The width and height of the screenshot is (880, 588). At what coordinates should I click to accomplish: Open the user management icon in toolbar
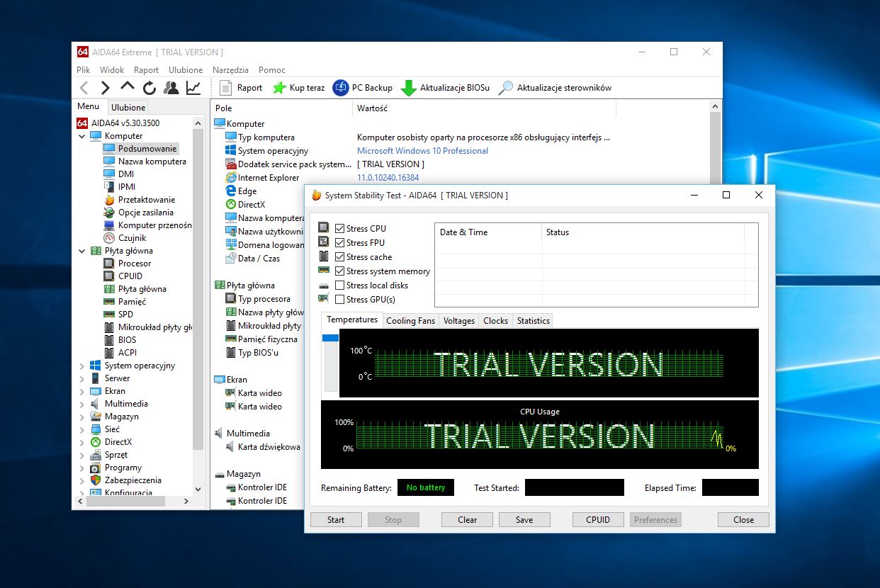click(171, 88)
